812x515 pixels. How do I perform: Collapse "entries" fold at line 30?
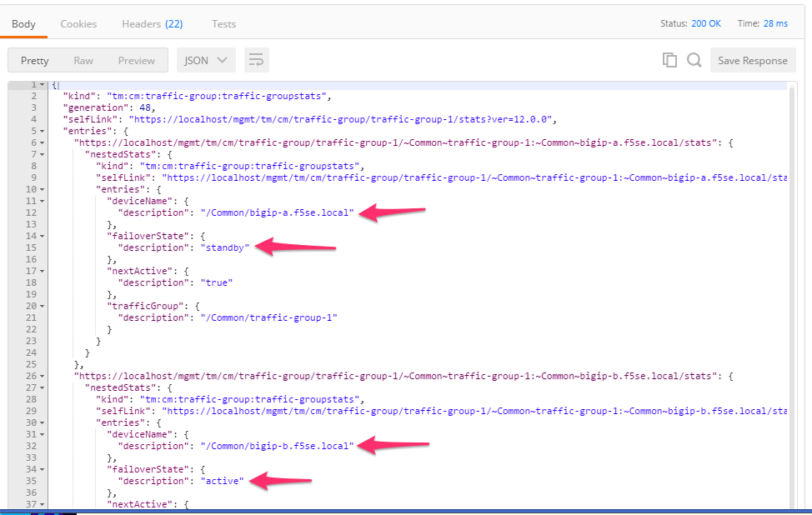[x=42, y=422]
